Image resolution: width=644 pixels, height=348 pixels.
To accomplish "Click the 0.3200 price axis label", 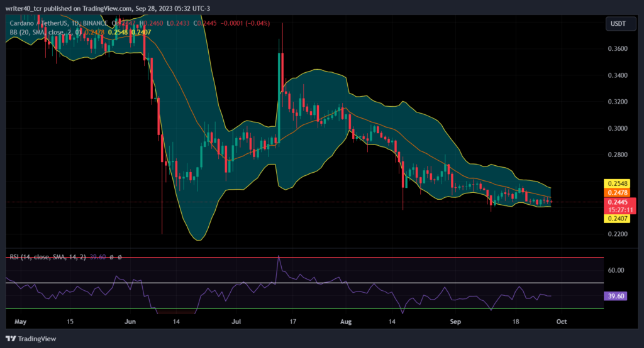I will click(618, 102).
